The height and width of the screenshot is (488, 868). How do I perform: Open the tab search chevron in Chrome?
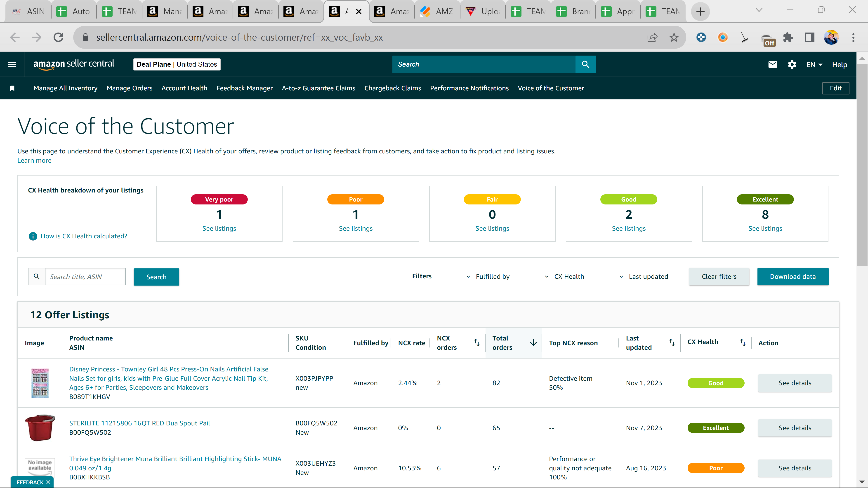[759, 10]
